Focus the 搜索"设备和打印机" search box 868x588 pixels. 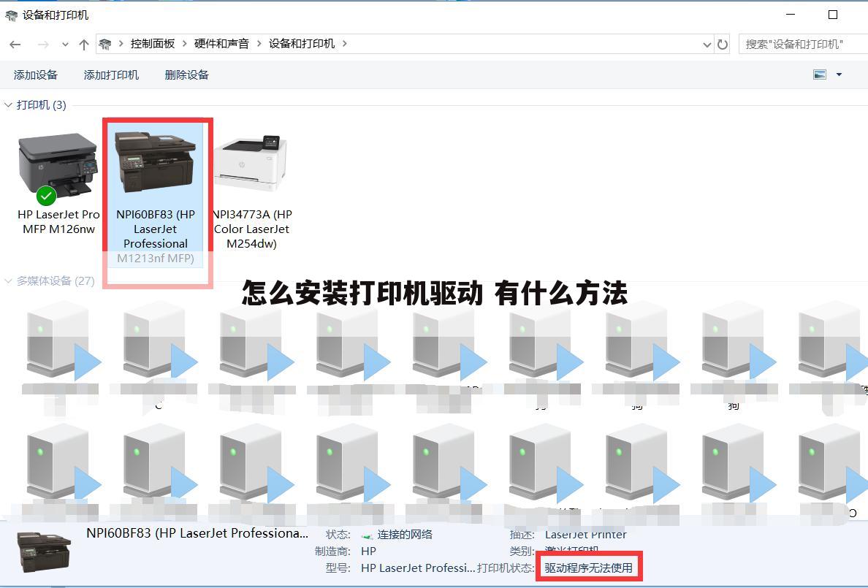point(803,44)
